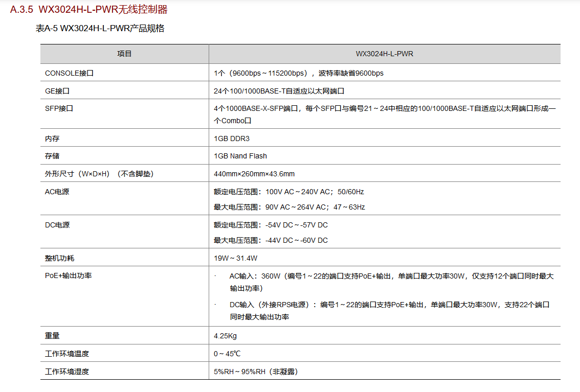The width and height of the screenshot is (580, 392).
Task: Select the 5%RH～95%RH humidity value
Action: point(256,372)
